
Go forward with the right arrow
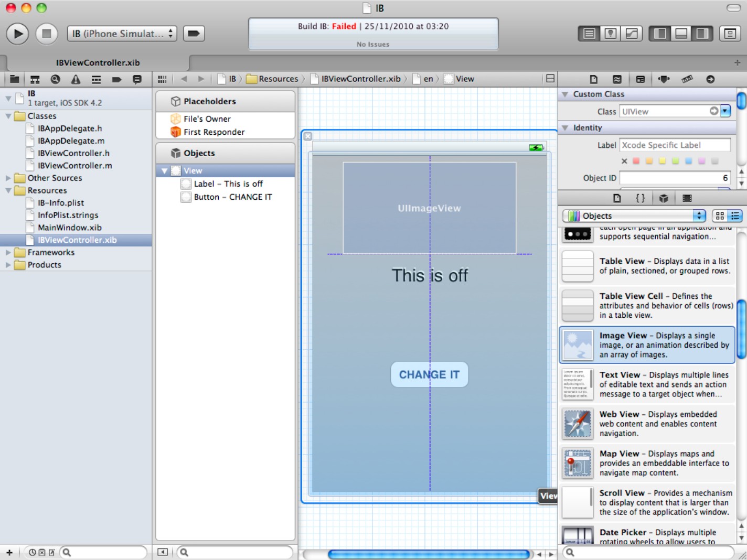click(201, 79)
